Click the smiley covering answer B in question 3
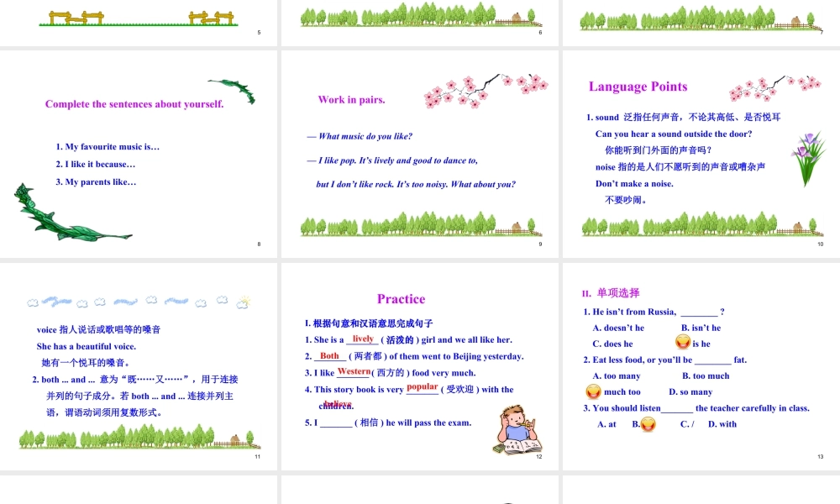Image resolution: width=840 pixels, height=504 pixels. click(648, 424)
